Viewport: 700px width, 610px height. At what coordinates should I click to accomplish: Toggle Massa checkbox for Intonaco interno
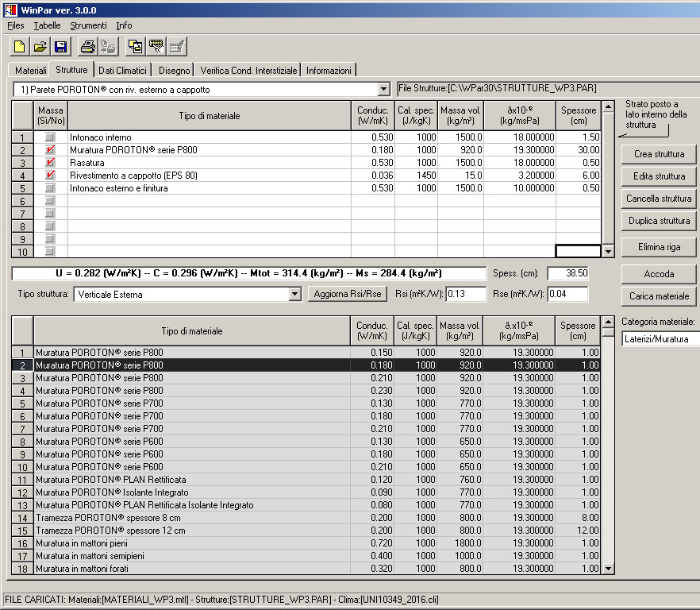point(50,137)
